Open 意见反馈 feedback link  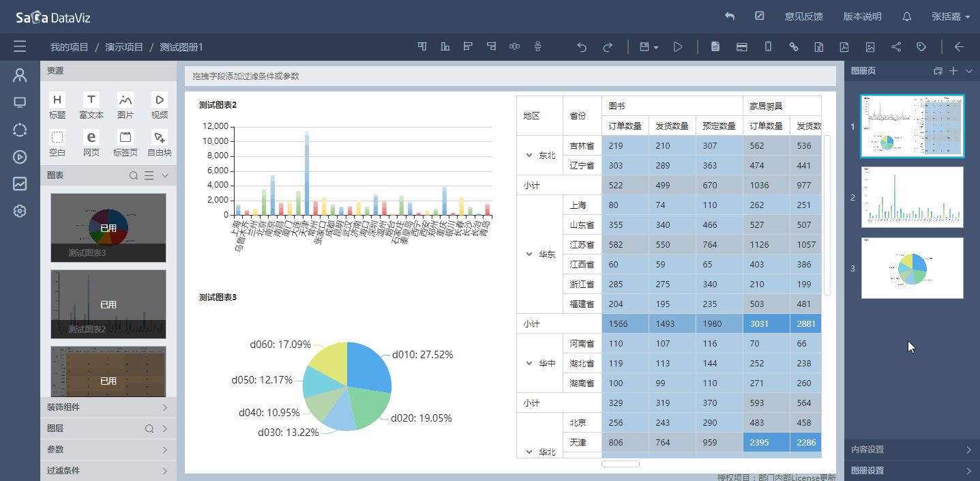tap(804, 16)
